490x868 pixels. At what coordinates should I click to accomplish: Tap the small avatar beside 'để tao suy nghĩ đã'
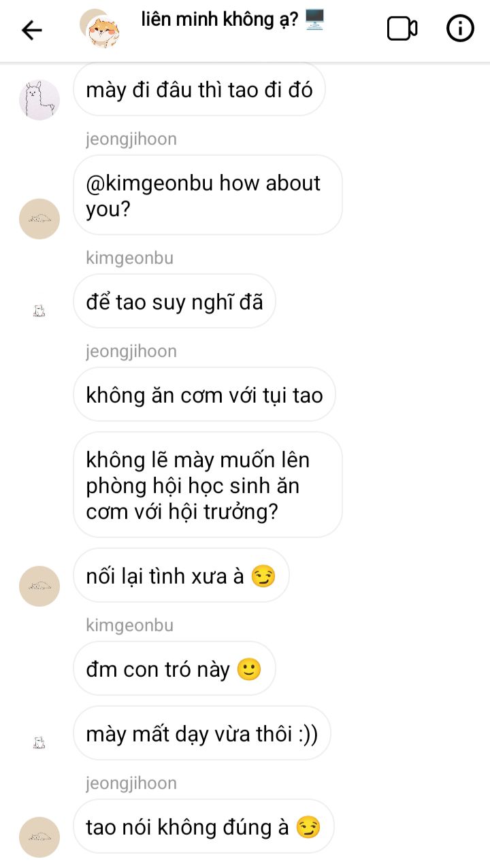[39, 312]
